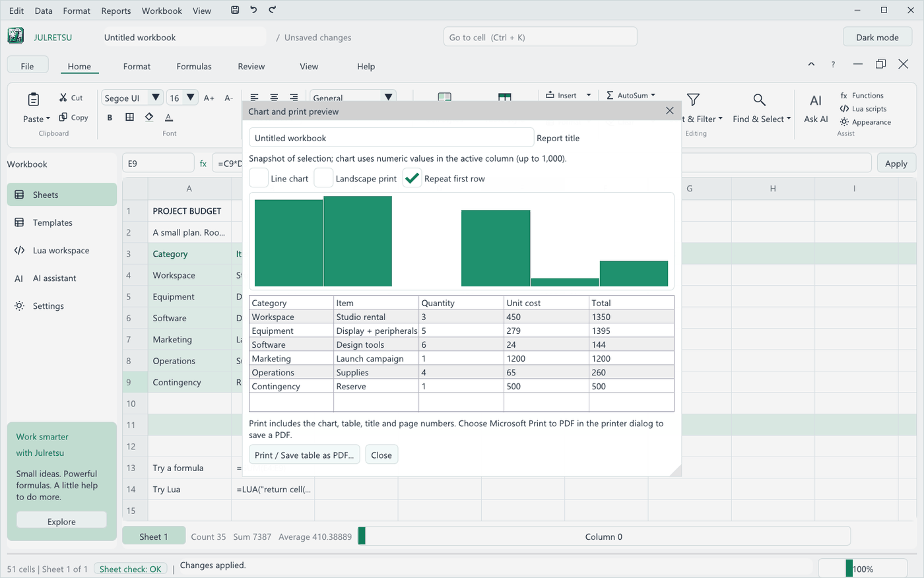924x578 pixels.
Task: Open the font size 16 dropdown
Action: point(191,98)
